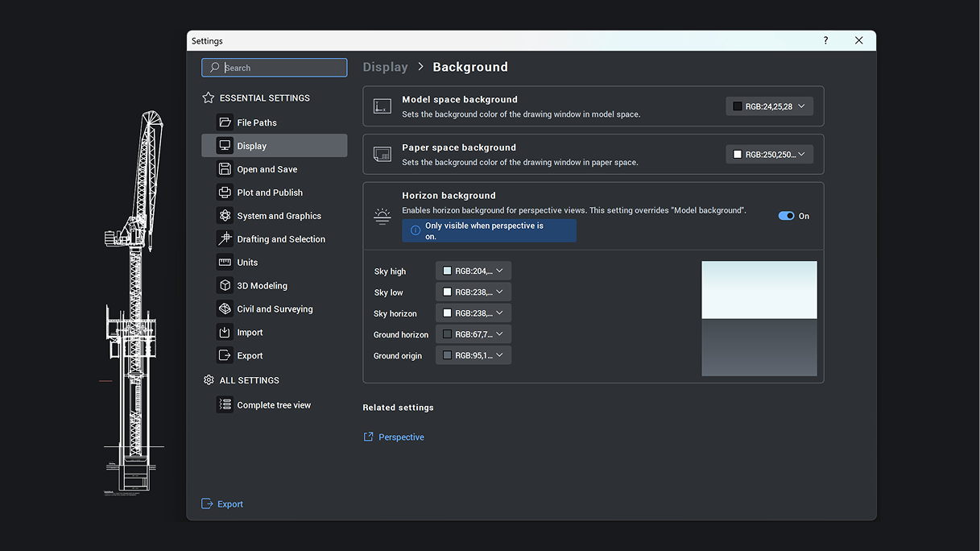Click the System and Graphics chip icon

pos(225,216)
